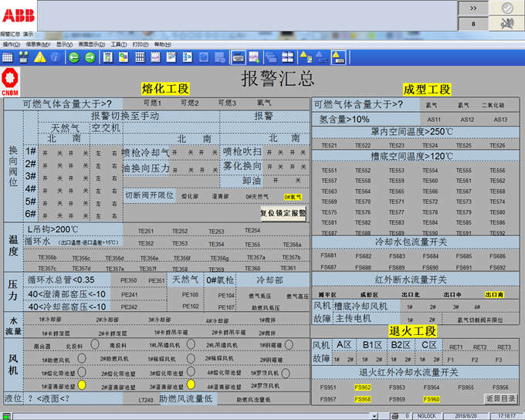This screenshot has width=525, height=420.
Task: Click the yellow FS952 flow switch indicator
Action: [x=362, y=388]
